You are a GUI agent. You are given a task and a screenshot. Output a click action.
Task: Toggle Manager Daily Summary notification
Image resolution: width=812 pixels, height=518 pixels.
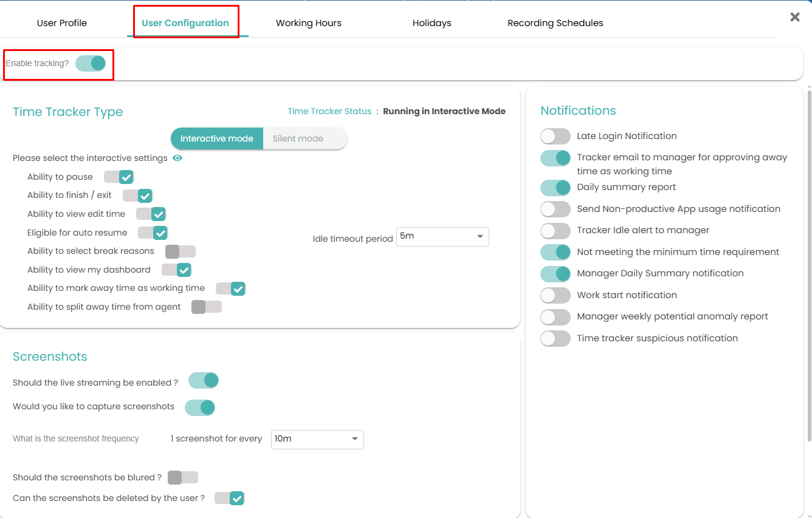click(556, 273)
